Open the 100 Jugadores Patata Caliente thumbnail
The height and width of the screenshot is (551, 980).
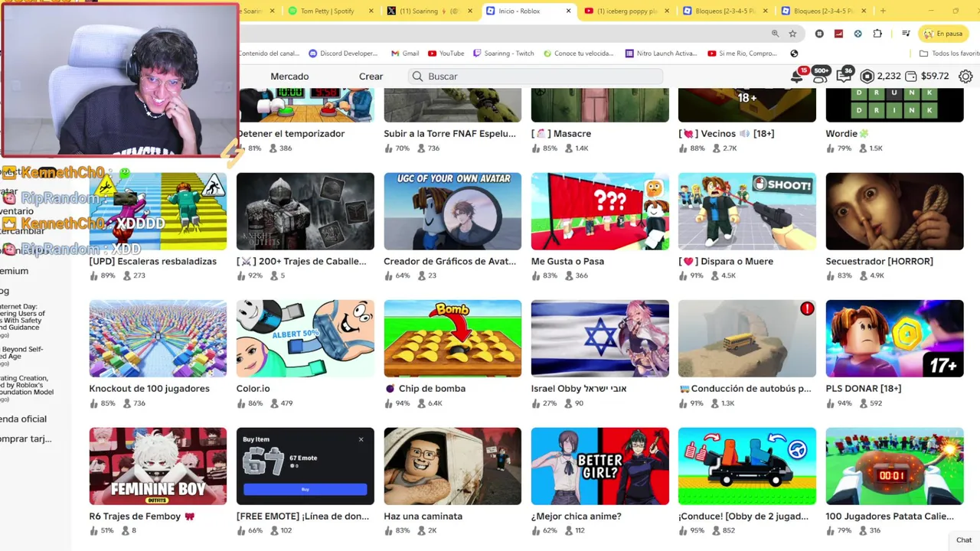[894, 466]
